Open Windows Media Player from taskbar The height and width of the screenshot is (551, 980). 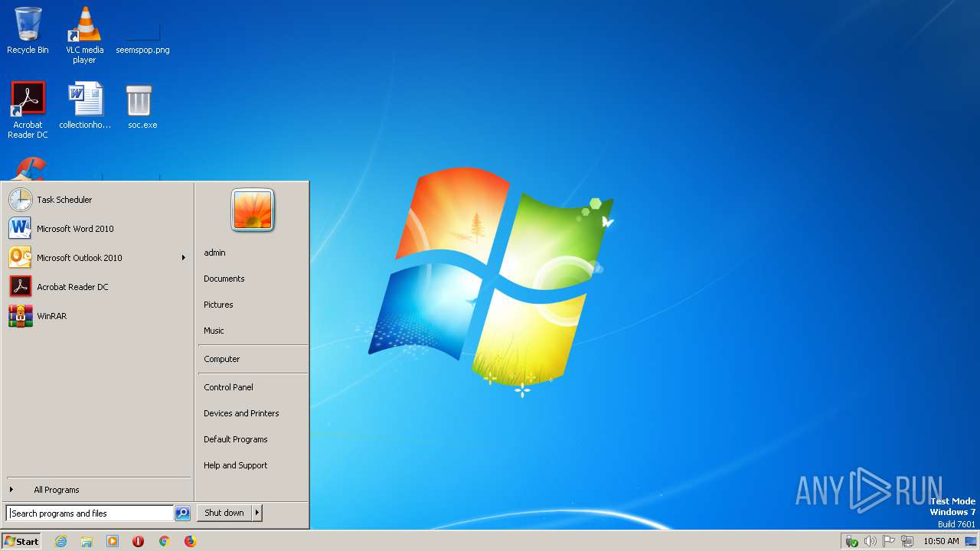(x=113, y=541)
